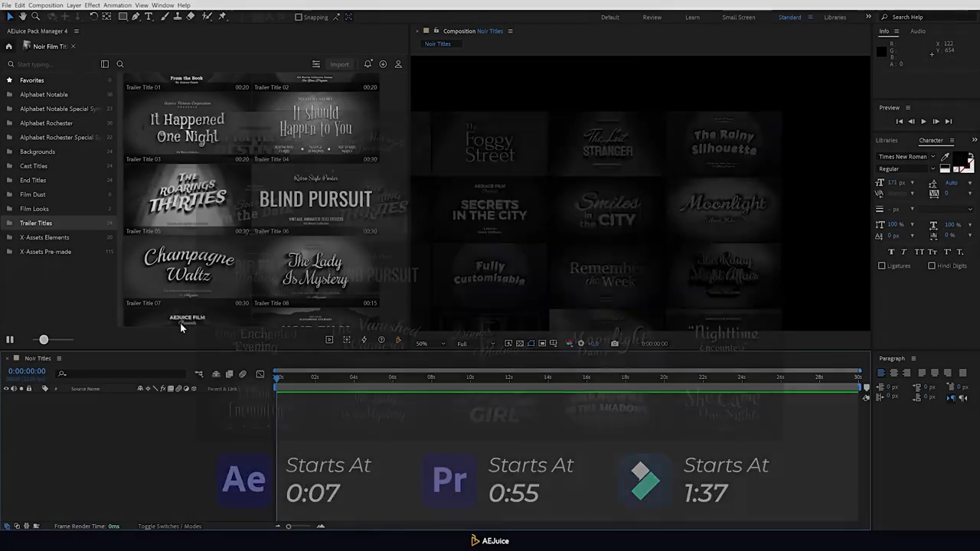This screenshot has width=980, height=551.
Task: Click Toggle Switches / Modes button
Action: tap(170, 527)
